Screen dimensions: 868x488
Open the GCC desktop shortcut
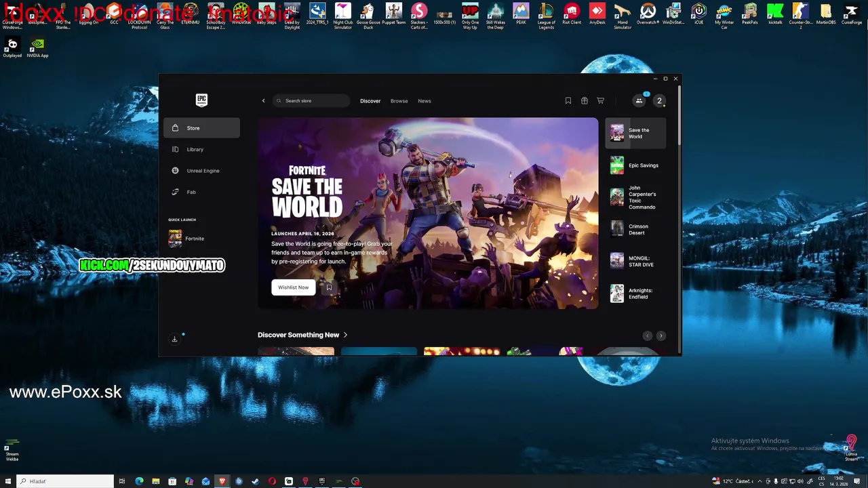[x=114, y=14]
